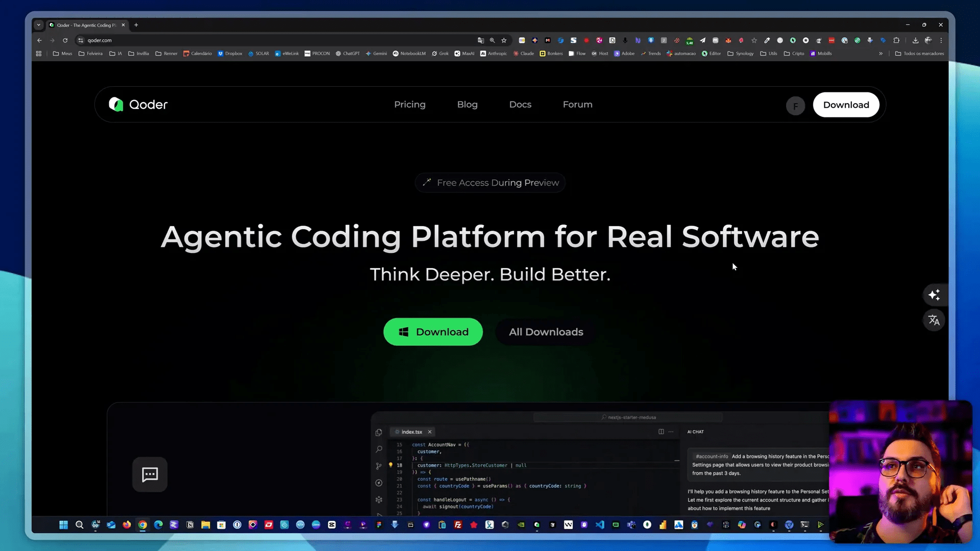Open All Downloads

[x=546, y=332]
